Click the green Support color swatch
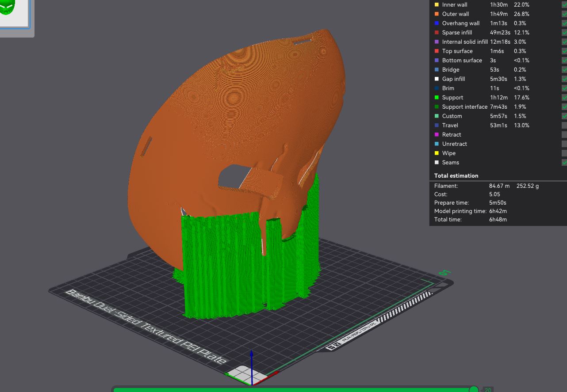567x392 pixels. point(437,98)
